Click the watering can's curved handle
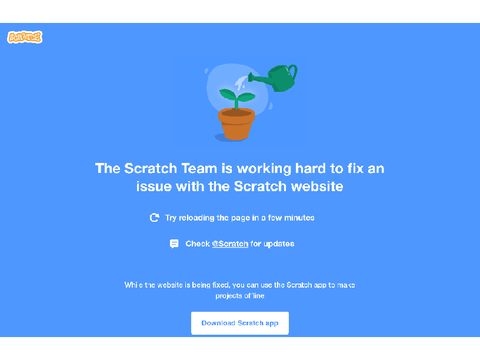This screenshot has width=480, height=360. (292, 73)
